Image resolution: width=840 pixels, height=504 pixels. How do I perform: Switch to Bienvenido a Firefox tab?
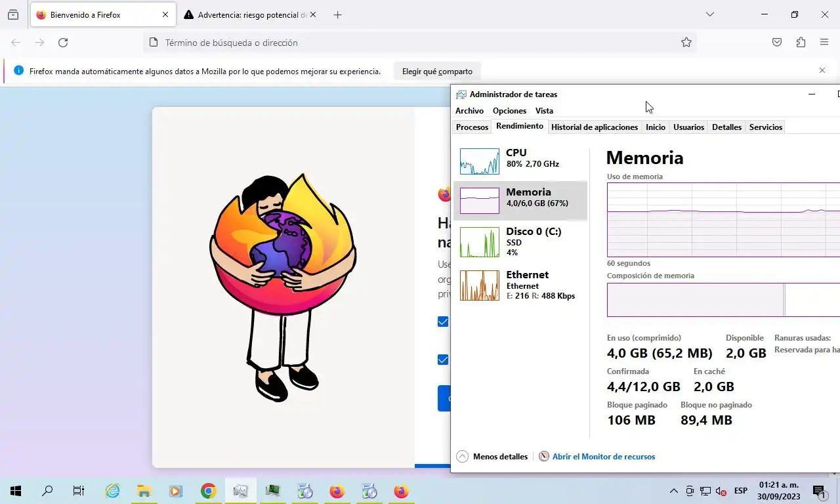coord(102,14)
